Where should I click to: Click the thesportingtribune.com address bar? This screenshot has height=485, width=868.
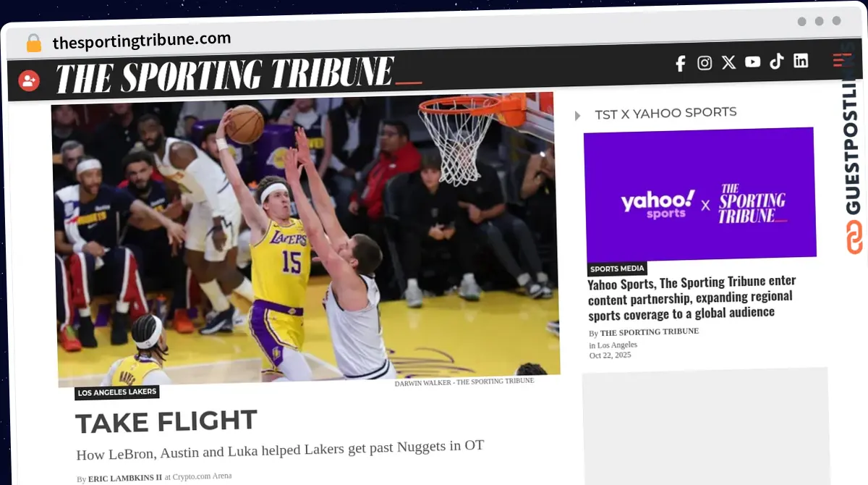[142, 38]
